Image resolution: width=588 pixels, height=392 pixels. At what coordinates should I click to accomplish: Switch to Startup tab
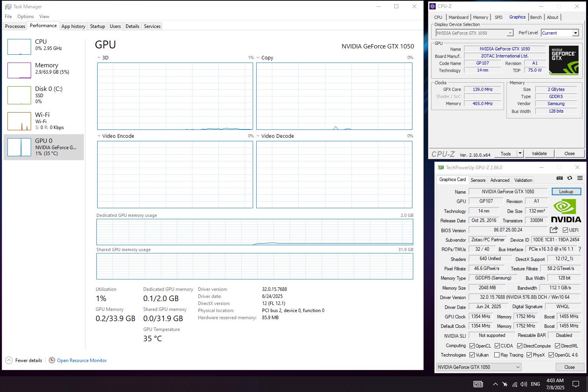(97, 26)
